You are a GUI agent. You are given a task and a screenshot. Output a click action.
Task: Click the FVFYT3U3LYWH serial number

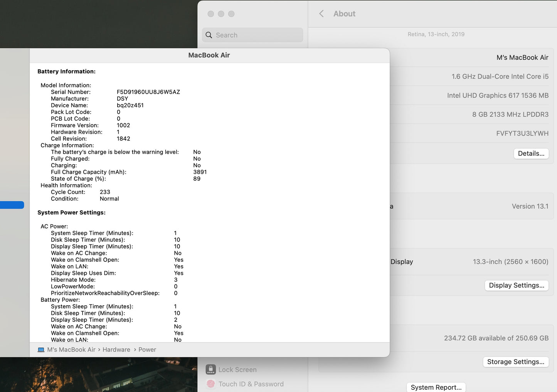coord(522,134)
